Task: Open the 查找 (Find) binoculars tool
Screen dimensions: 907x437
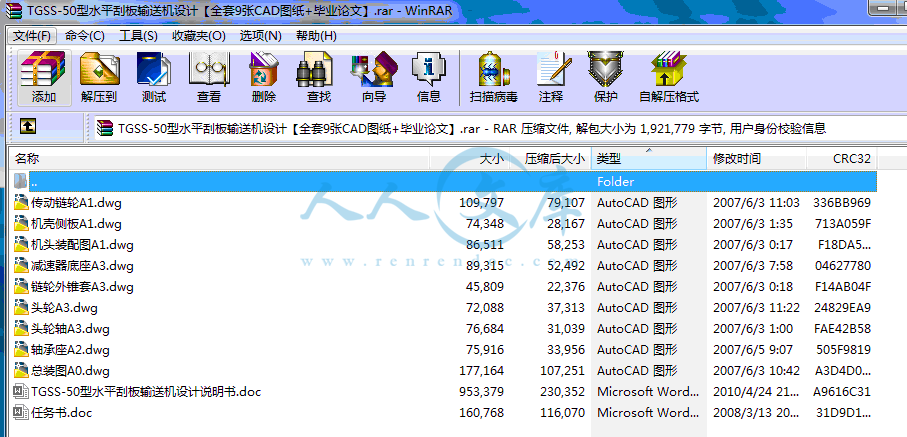Action: 319,78
